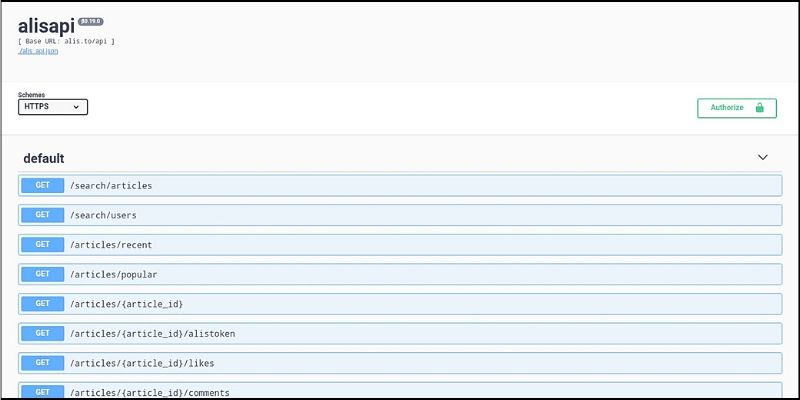
Task: Click GET badge for /articles/popular
Action: [x=42, y=274]
